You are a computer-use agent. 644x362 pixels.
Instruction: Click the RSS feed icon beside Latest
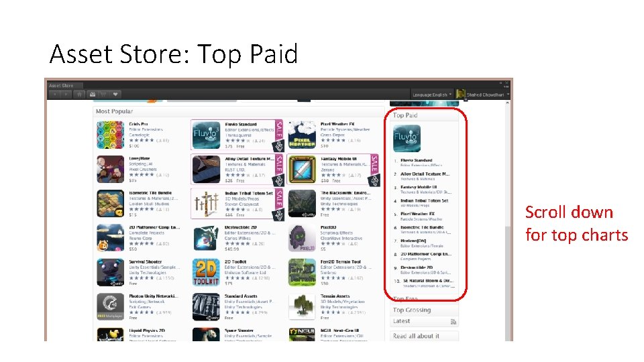tap(453, 322)
